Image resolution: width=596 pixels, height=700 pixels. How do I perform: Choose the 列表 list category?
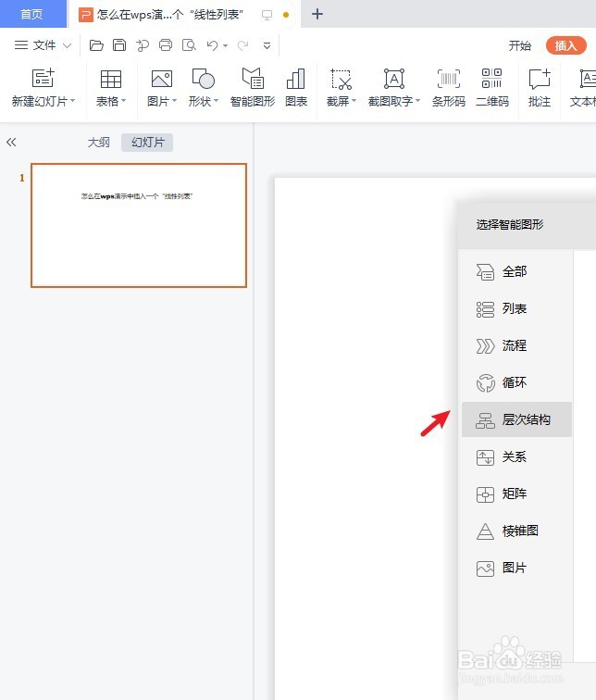tap(516, 308)
